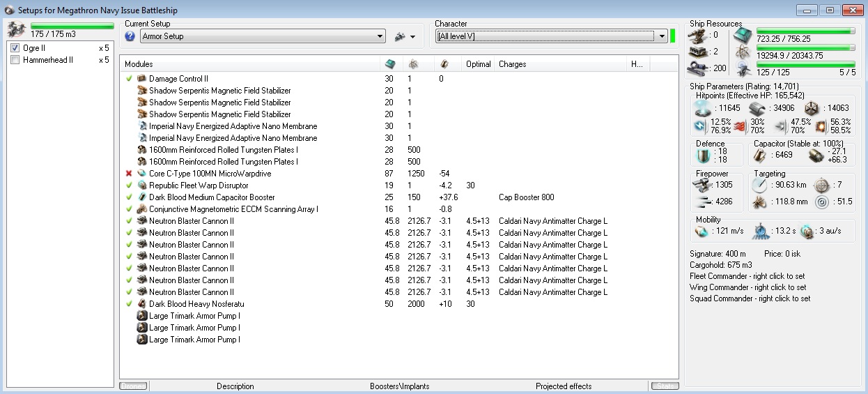The width and height of the screenshot is (868, 394).
Task: Click the drone bay ship icon
Action: [x=16, y=29]
